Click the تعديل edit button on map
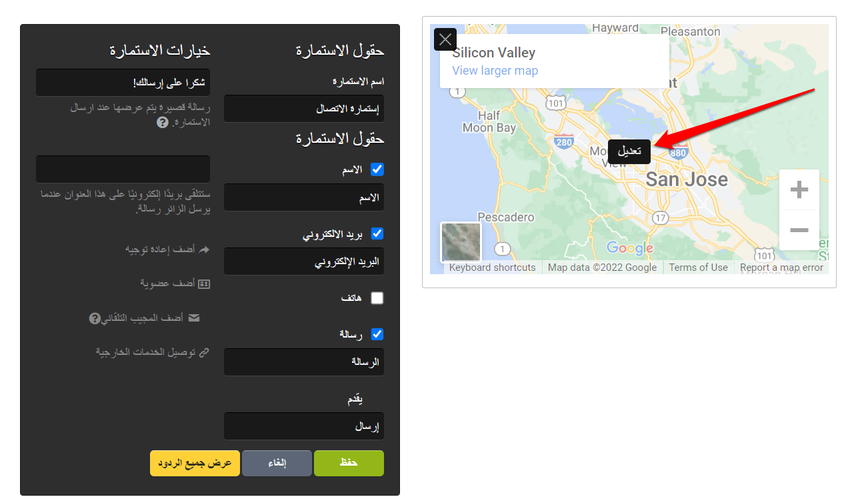Image resolution: width=868 pixels, height=499 pixels. [629, 151]
